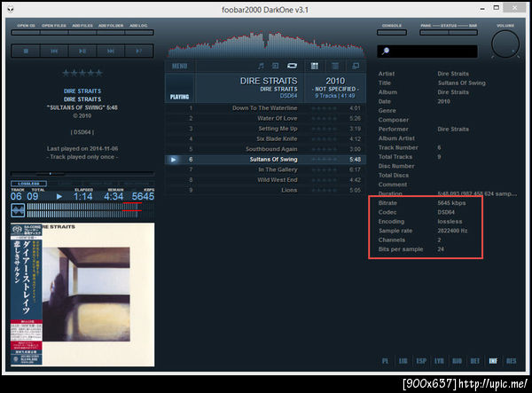
Task: Toggle play/pause transport button
Action: coord(82,51)
